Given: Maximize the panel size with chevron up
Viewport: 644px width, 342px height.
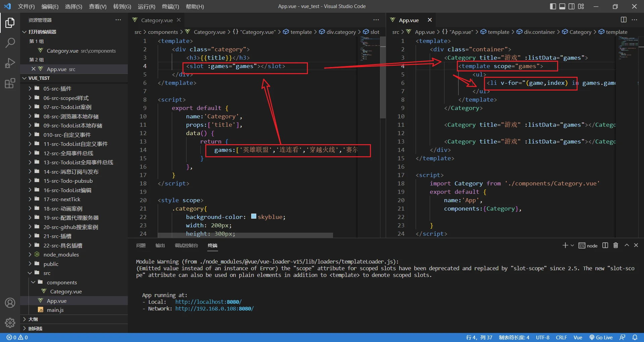Looking at the screenshot, I should coord(627,245).
